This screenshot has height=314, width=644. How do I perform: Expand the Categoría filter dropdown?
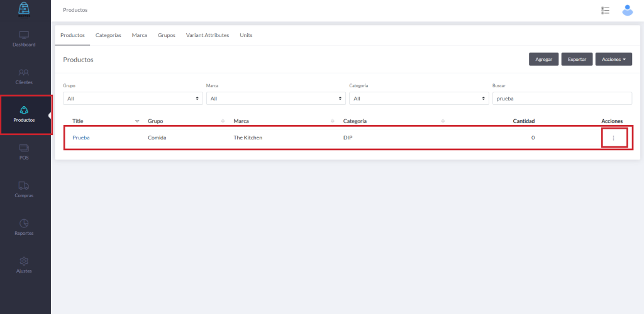click(x=419, y=99)
